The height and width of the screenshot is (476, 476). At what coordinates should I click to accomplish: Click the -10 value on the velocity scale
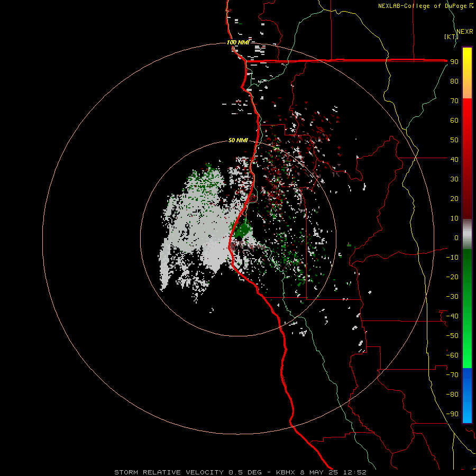tap(452, 258)
